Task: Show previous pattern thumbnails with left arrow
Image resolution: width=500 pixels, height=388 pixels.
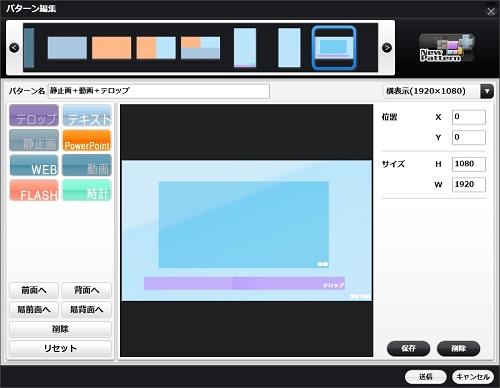Action: [x=14, y=48]
